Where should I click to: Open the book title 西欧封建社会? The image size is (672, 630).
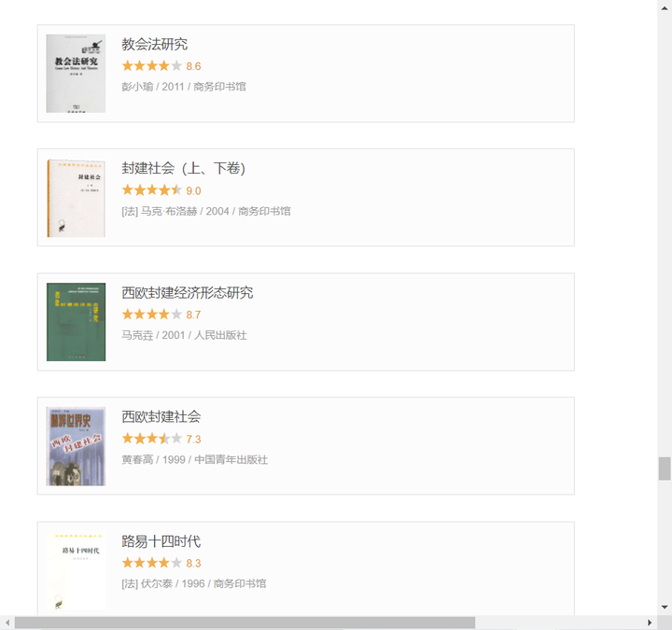pyautogui.click(x=161, y=416)
